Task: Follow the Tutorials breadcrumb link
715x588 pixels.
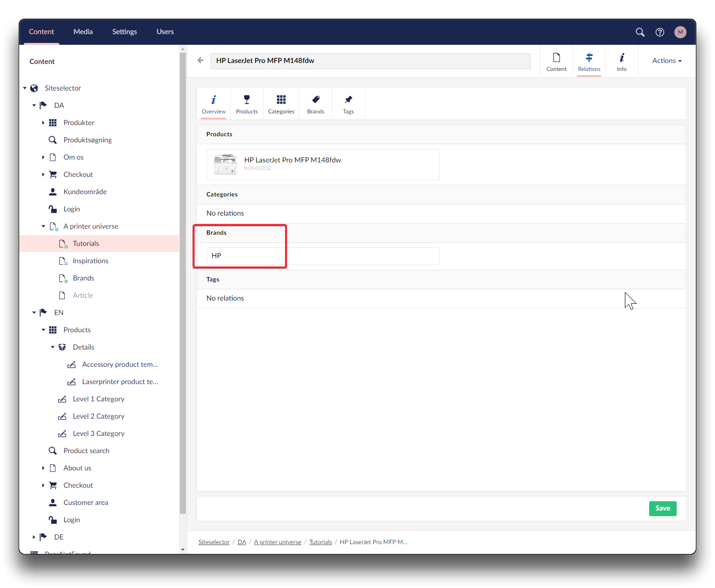Action: pyautogui.click(x=320, y=542)
